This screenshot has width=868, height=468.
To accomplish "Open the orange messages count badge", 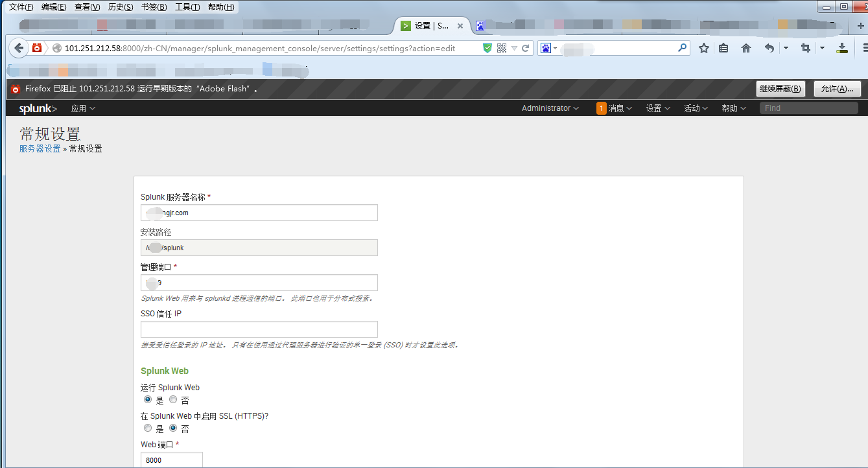I will click(601, 108).
